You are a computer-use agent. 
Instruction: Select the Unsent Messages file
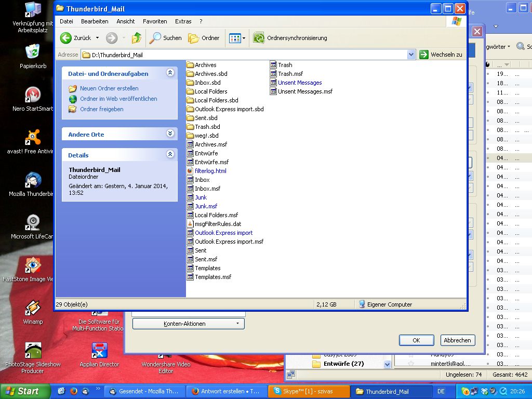(x=296, y=83)
